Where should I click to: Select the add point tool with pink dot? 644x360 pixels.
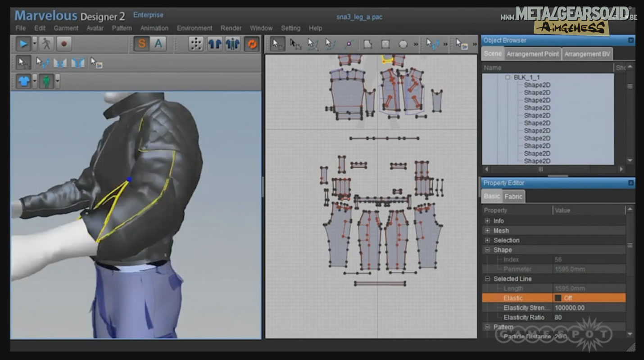point(349,44)
